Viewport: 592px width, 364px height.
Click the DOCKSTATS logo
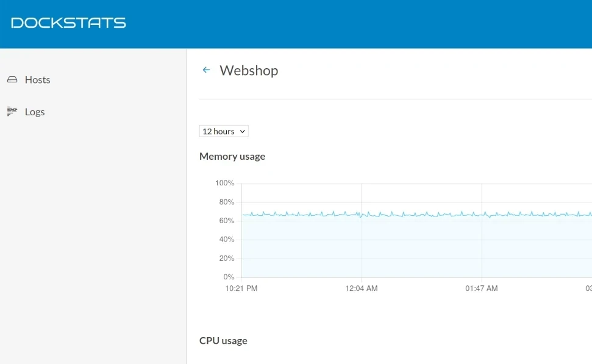click(x=68, y=23)
